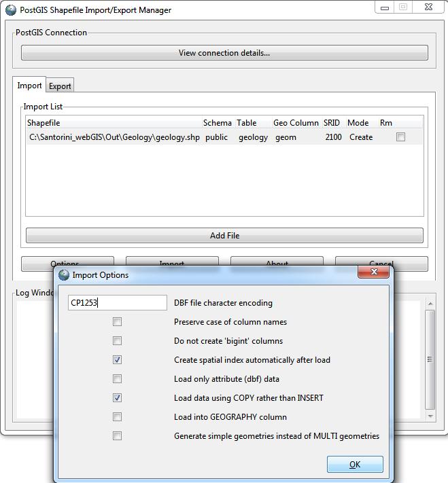Close the PostGIS Shapefile Manager window
Image resolution: width=448 pixels, height=483 pixels.
(428, 7)
